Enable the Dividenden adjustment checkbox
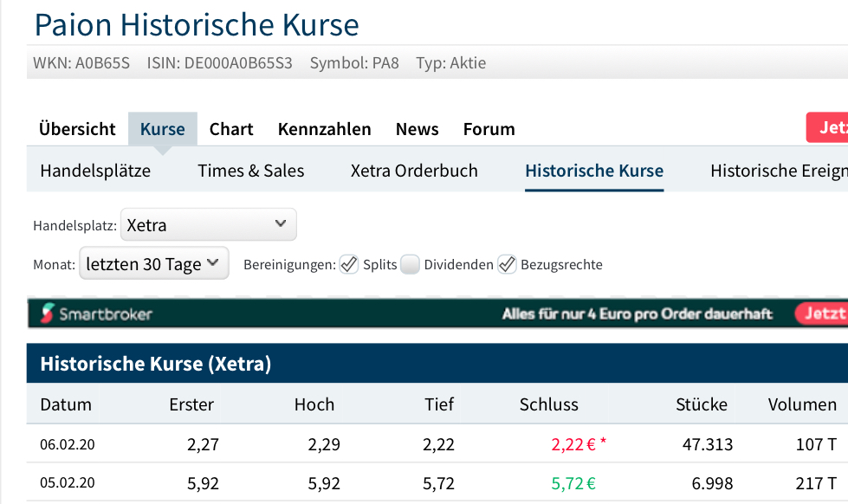The height and width of the screenshot is (504, 848). (410, 265)
